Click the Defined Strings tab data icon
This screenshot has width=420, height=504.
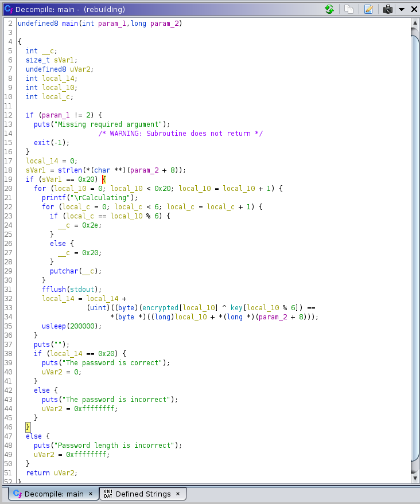(108, 494)
